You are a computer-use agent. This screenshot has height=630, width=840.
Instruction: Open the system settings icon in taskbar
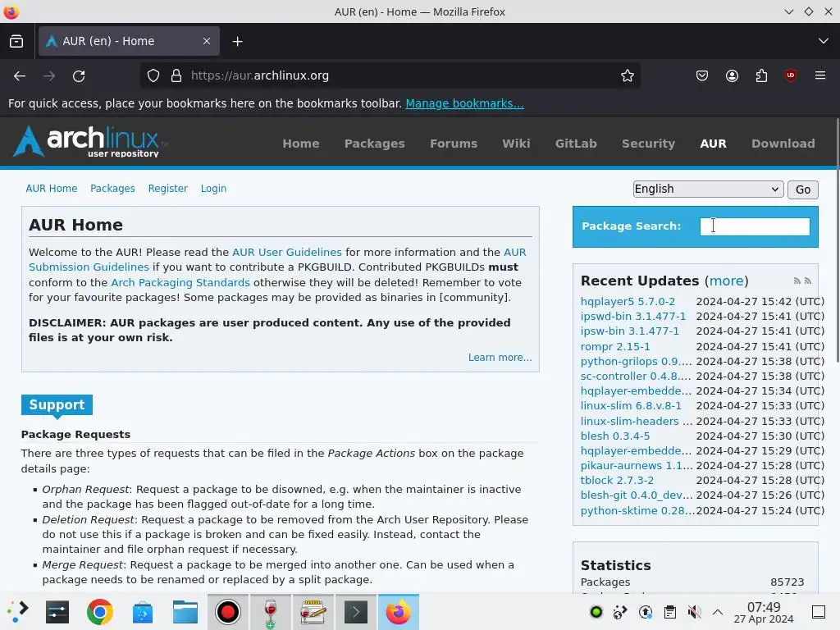[57, 612]
